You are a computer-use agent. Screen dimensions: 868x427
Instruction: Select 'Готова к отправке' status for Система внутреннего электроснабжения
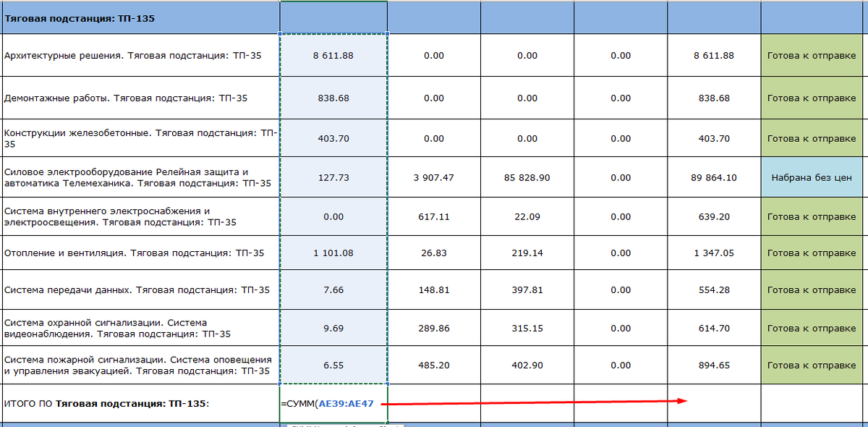[x=812, y=216]
